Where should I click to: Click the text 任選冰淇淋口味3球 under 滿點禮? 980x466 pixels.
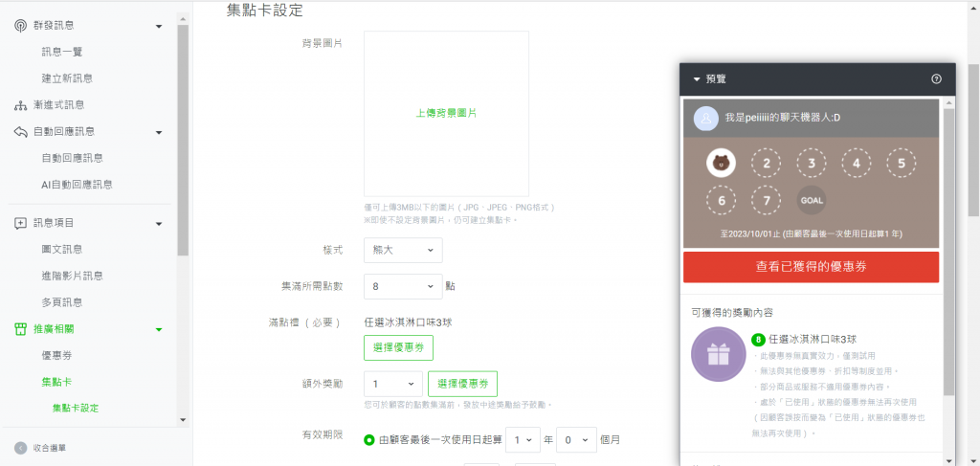pyautogui.click(x=408, y=322)
